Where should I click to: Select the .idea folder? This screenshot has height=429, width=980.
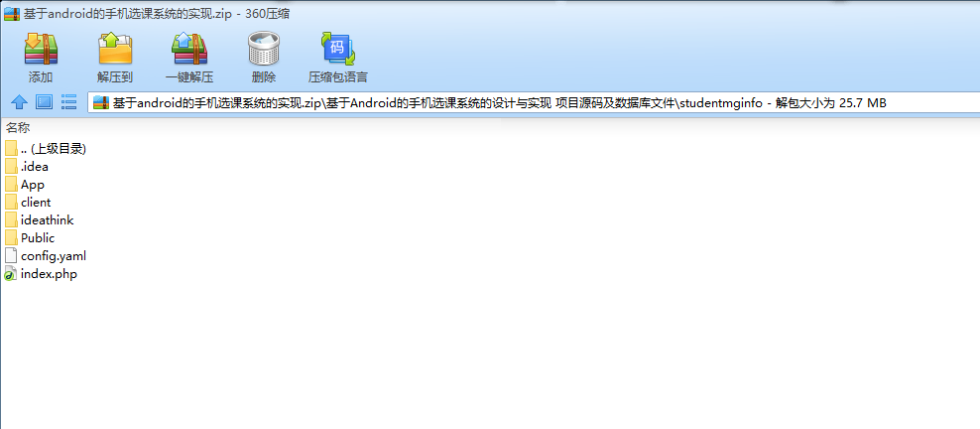point(26,167)
